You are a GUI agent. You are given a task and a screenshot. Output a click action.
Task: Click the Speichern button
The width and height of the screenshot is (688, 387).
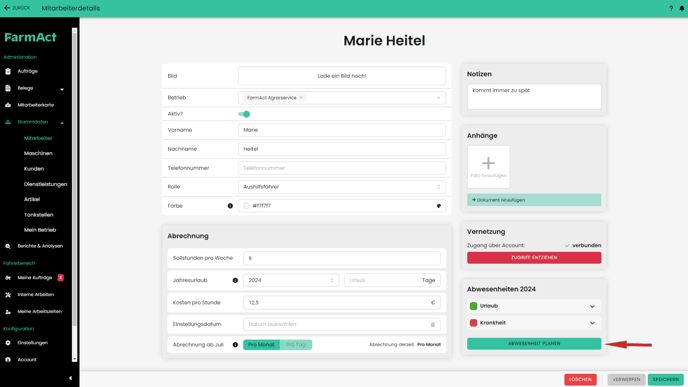666,379
